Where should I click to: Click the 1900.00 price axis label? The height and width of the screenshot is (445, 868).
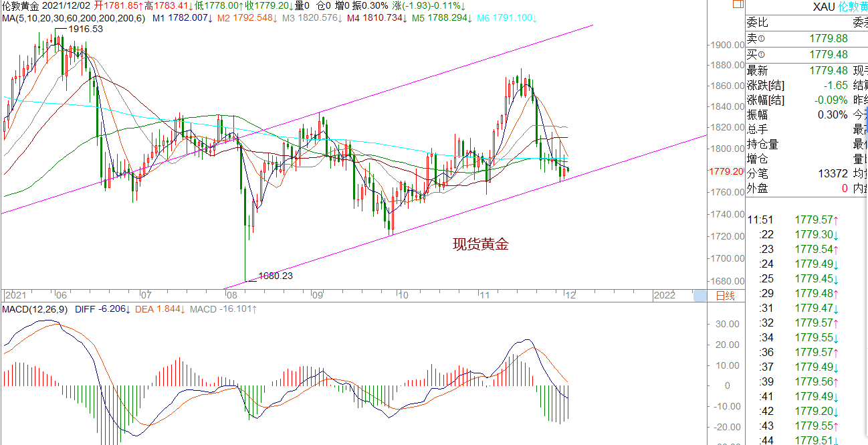tap(728, 45)
